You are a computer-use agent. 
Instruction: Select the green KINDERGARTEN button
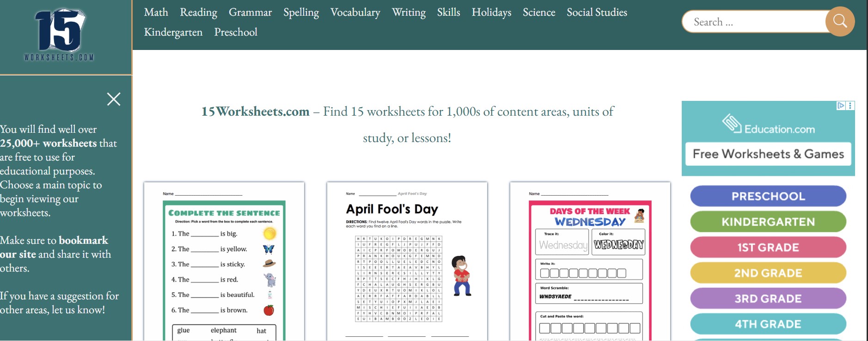coord(768,222)
